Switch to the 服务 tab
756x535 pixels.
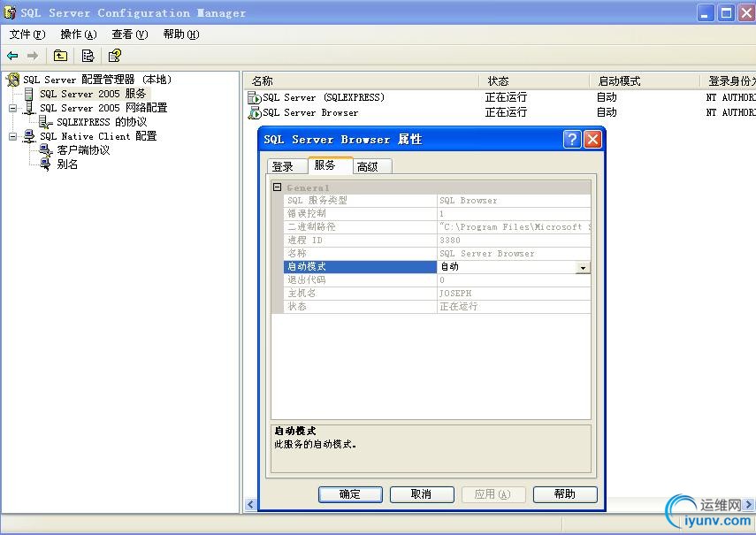tap(331, 165)
